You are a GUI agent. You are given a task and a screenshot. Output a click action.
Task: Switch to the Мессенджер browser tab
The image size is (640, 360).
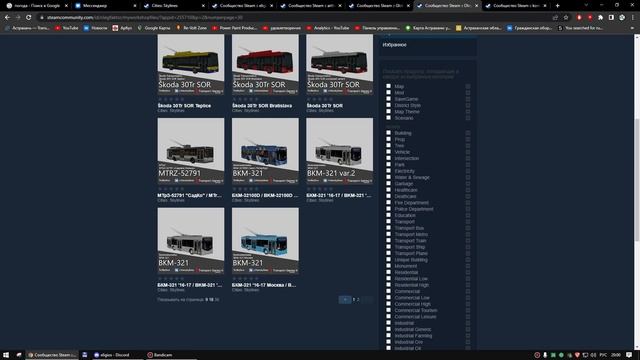(105, 6)
